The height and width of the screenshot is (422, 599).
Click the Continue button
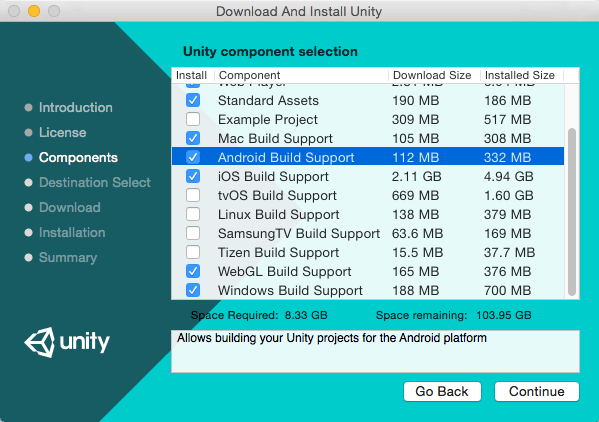coord(537,391)
